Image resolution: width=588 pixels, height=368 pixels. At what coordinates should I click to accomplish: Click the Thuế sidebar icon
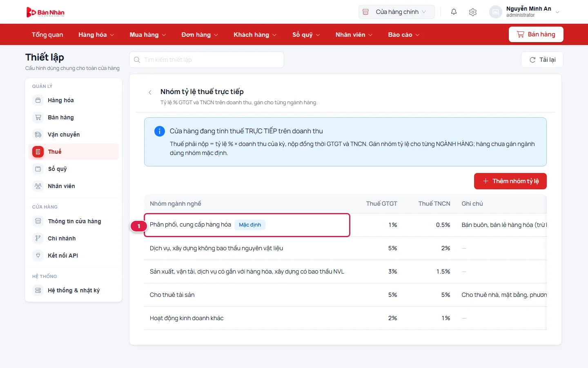38,152
